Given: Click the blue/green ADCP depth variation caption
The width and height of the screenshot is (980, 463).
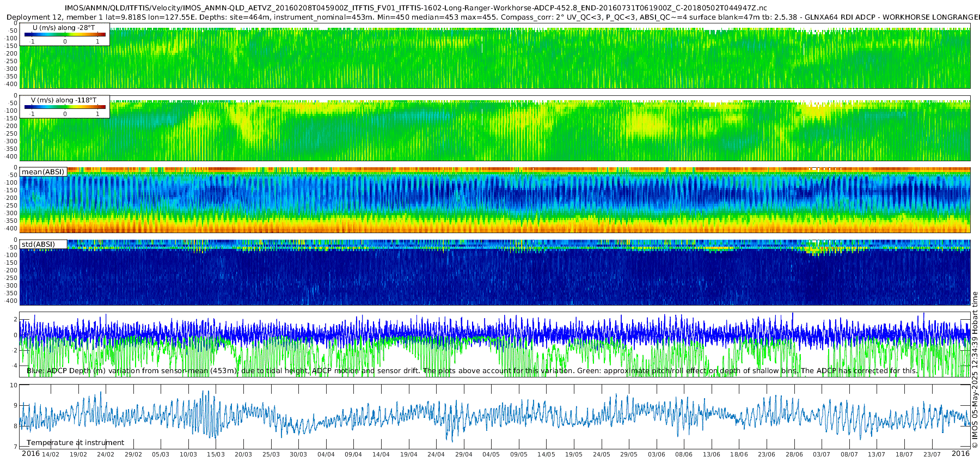Looking at the screenshot, I should pyautogui.click(x=472, y=370).
